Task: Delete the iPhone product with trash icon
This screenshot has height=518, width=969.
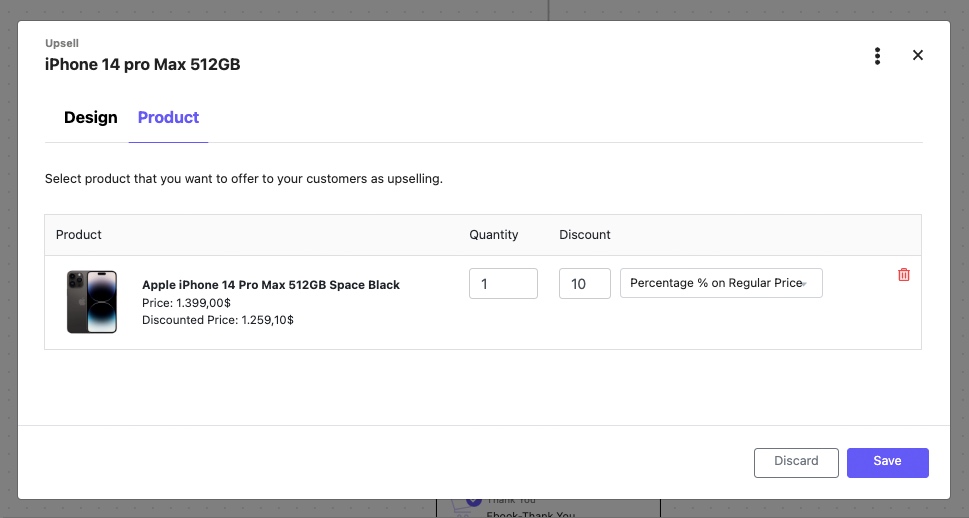Action: [x=903, y=274]
